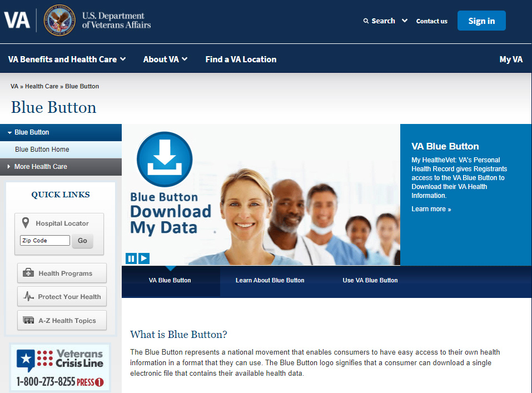Click Hospital Locator label text
Viewport: 532px width, 393px height.
62,223
